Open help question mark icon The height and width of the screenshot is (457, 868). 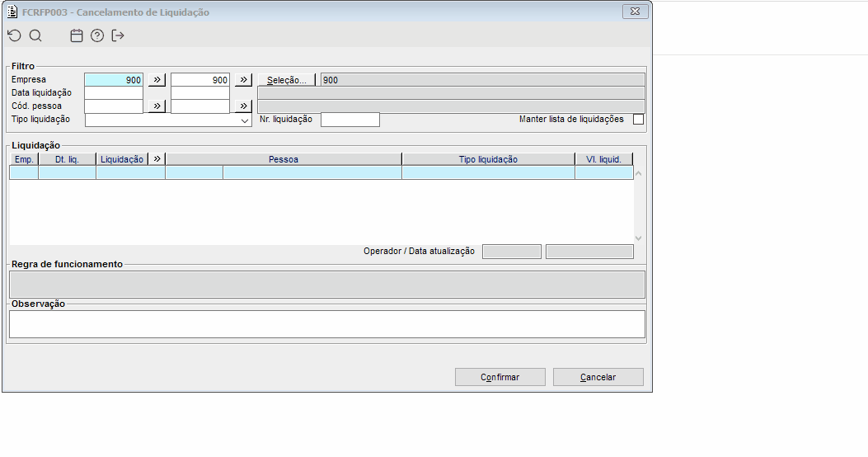coord(97,36)
